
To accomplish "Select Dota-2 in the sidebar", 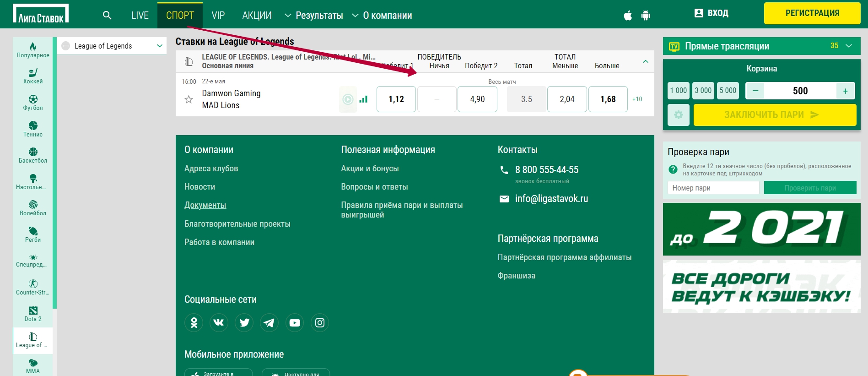I will point(33,314).
